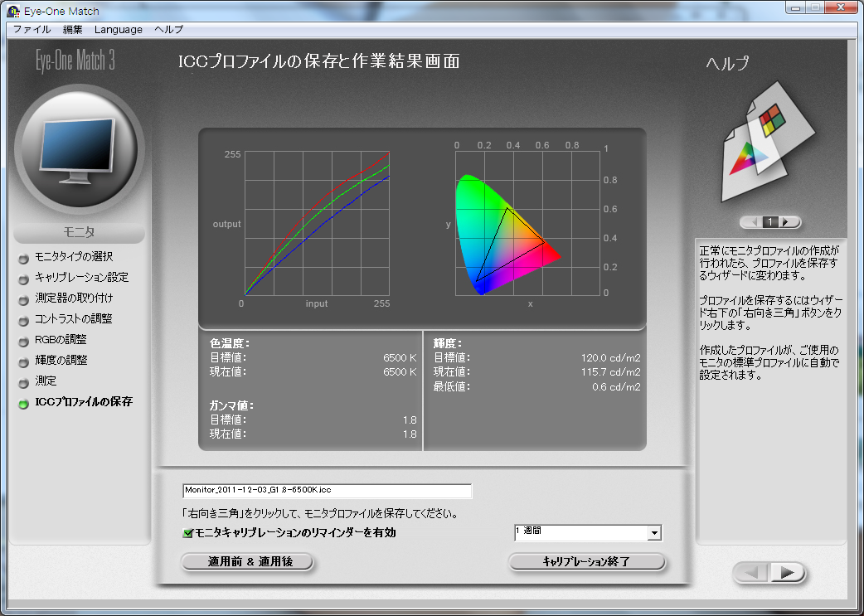Click the キャリブレーション終了 button
The width and height of the screenshot is (864, 616).
(x=586, y=561)
